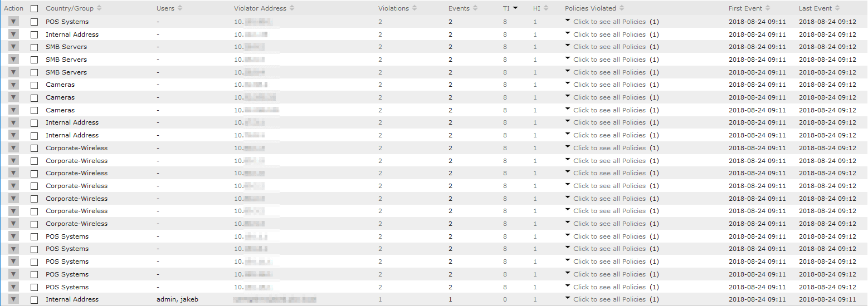The height and width of the screenshot is (306, 868).
Task: Check the box for first POS Systems row
Action: (35, 22)
